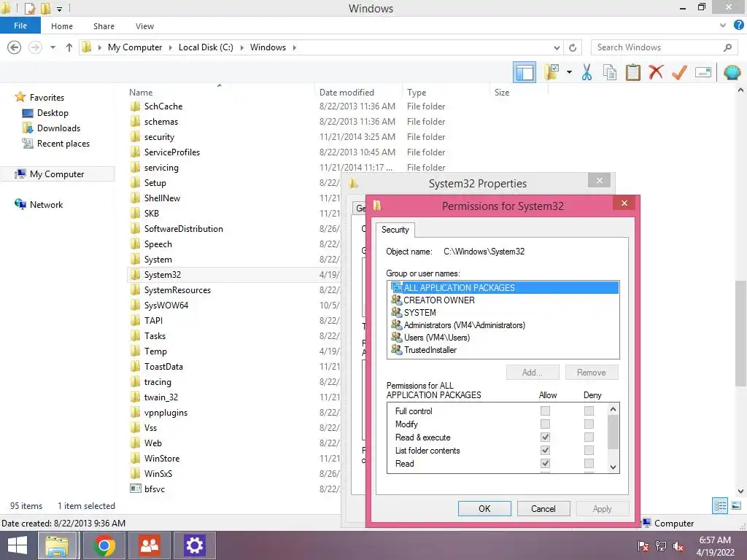Open the recent locations dropdown arrow
The image size is (747, 560).
(x=53, y=47)
